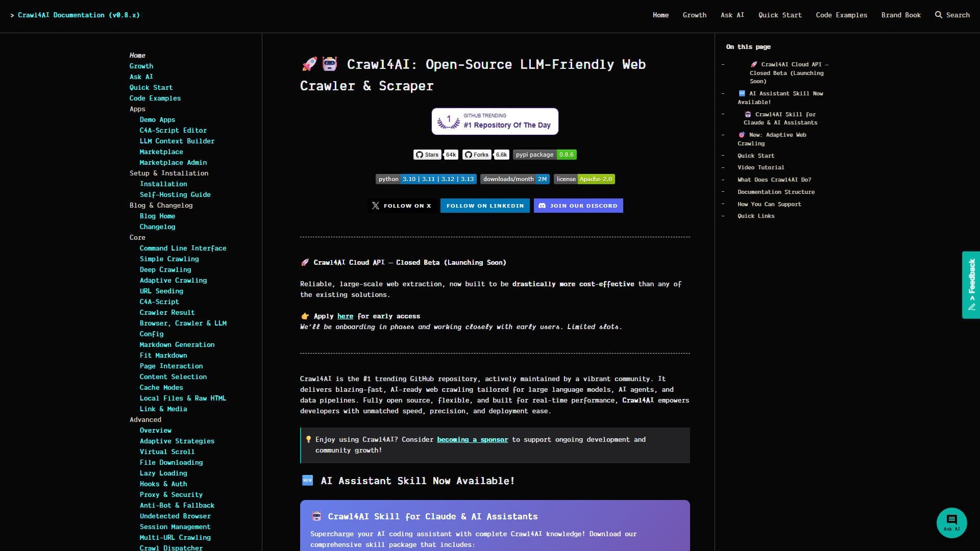Jump to New: Adaptive Web Crawling outline link
Viewport: 980px width, 551px height.
(772, 139)
